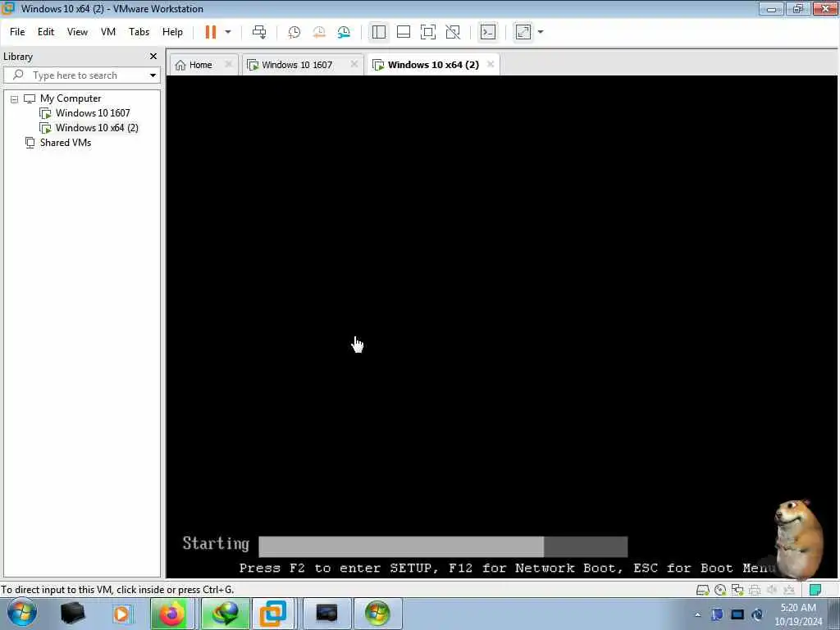
Task: Click the hard disk status bar icon
Action: [x=702, y=591]
